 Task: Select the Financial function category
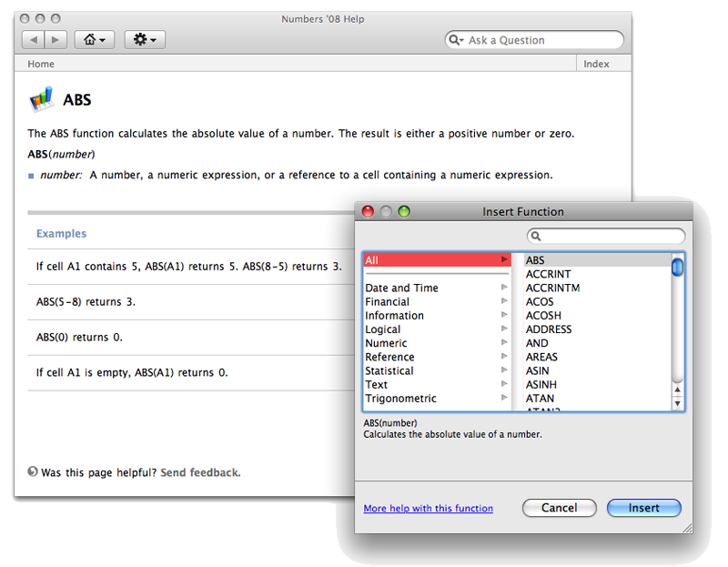click(x=437, y=302)
